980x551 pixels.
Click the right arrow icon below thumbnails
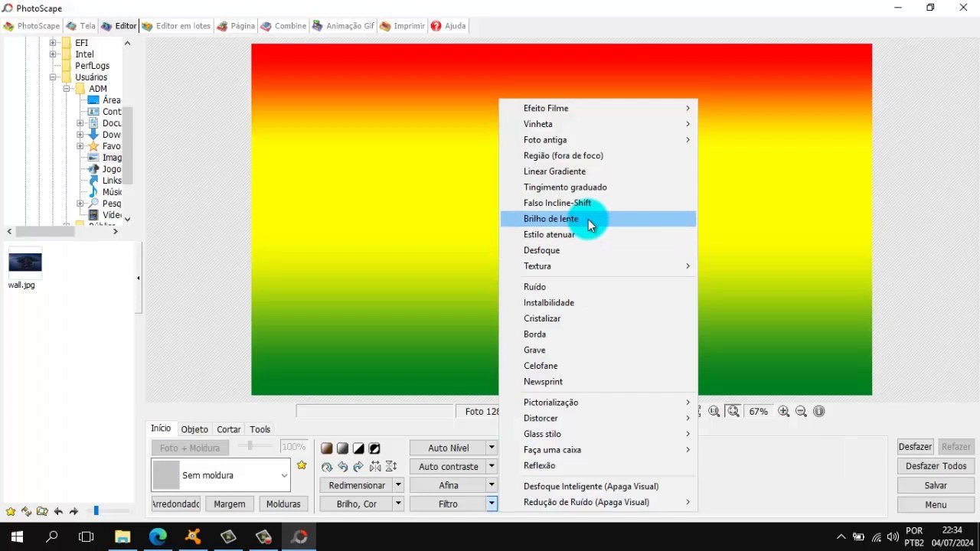pos(73,511)
